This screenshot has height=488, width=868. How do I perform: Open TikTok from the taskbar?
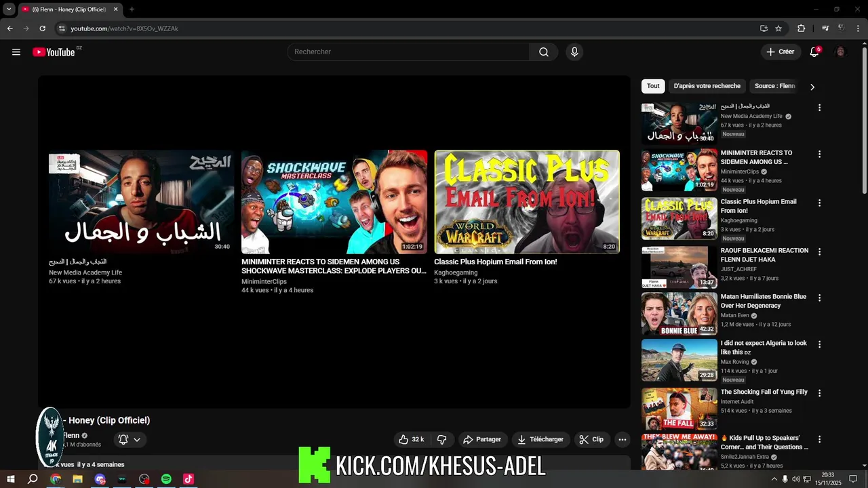[189, 479]
